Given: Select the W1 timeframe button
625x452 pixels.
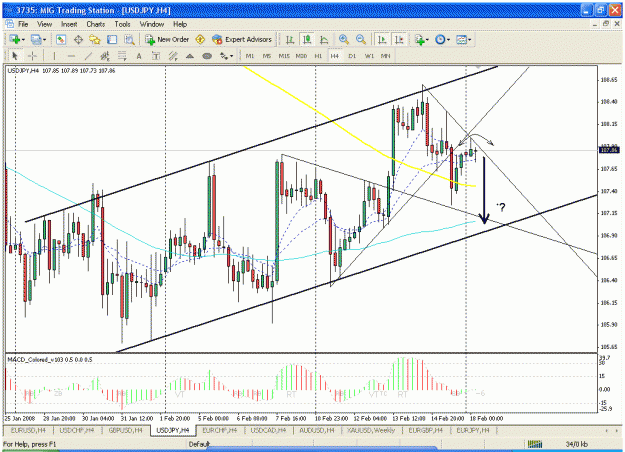Looking at the screenshot, I should coord(369,56).
